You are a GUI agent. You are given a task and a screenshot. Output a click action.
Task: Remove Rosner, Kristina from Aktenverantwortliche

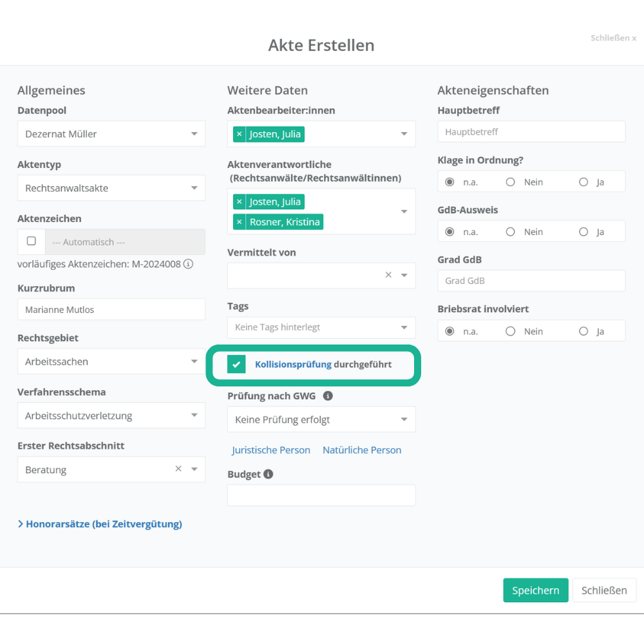click(240, 222)
